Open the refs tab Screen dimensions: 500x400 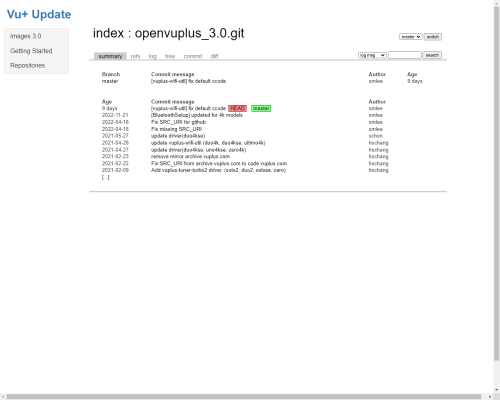click(135, 56)
